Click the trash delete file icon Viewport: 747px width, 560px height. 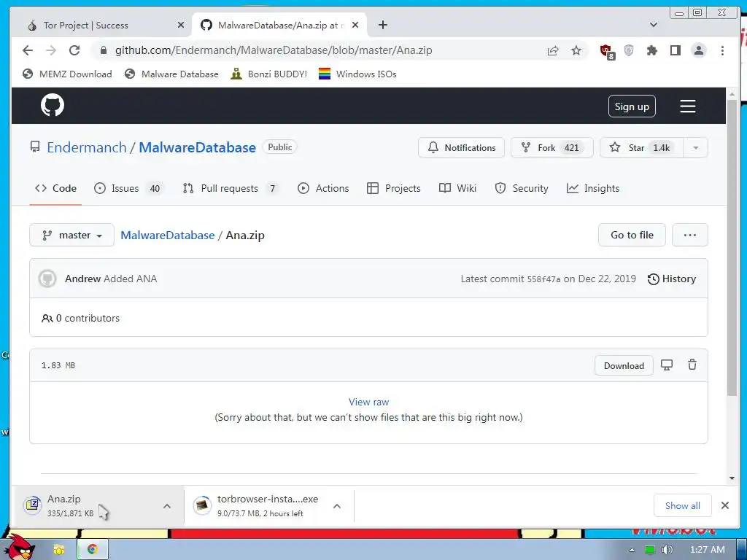(x=692, y=365)
